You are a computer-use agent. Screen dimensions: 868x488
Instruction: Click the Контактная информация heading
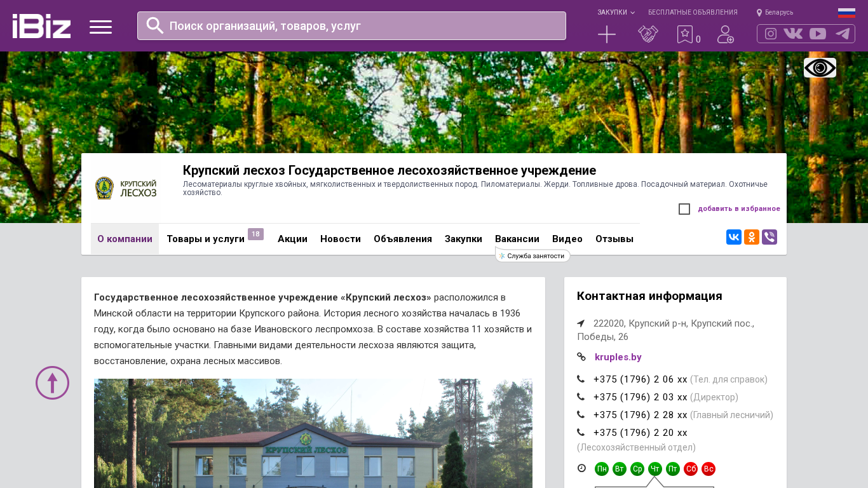[649, 296]
